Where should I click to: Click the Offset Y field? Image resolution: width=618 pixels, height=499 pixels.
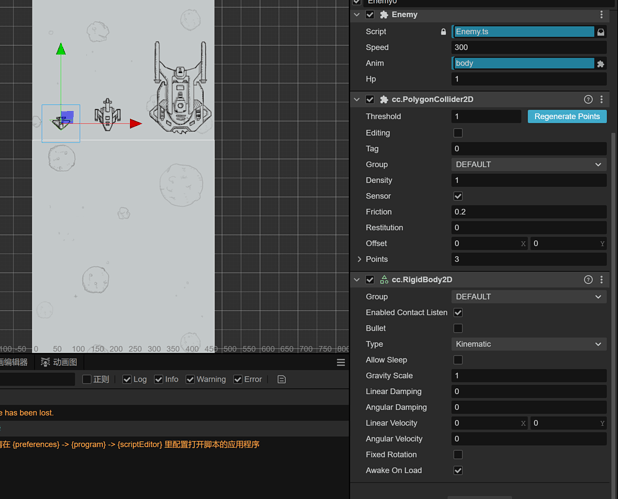pyautogui.click(x=568, y=243)
